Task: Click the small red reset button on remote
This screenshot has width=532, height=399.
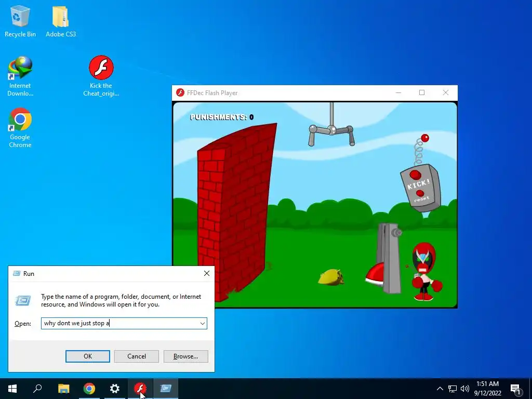Action: tap(420, 193)
